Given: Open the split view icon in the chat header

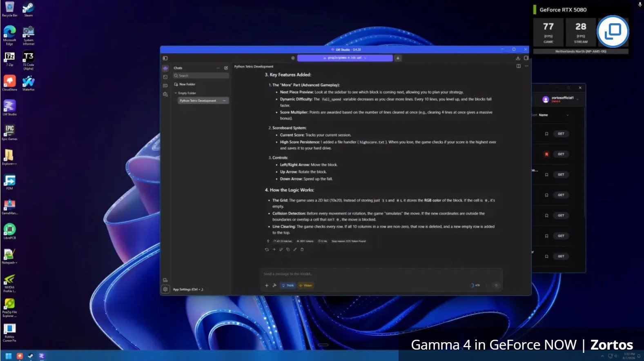Looking at the screenshot, I should click(519, 66).
